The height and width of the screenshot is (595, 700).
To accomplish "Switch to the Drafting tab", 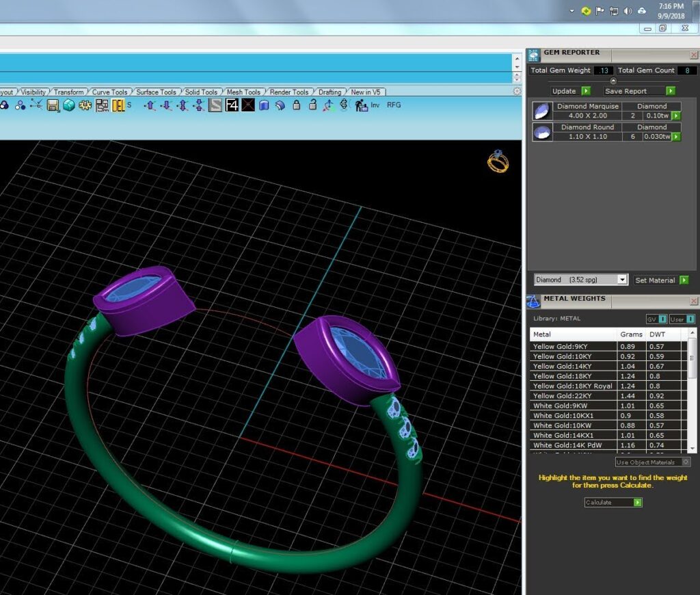I will point(330,92).
